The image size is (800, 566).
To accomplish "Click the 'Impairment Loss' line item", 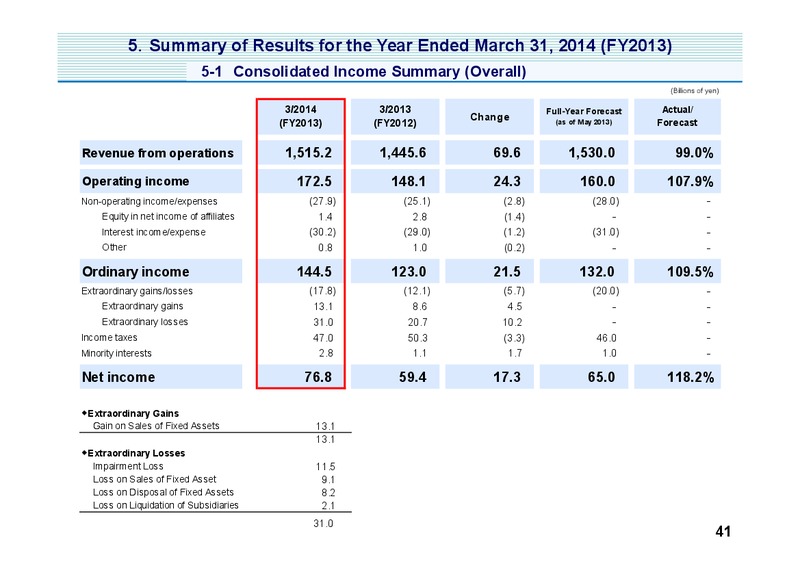I will pos(128,466).
